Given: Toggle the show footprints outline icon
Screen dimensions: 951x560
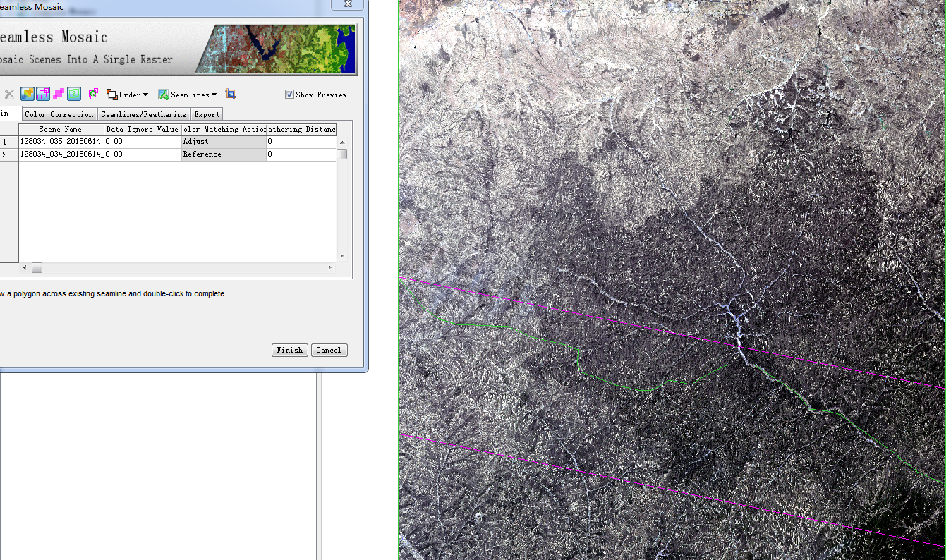Looking at the screenshot, I should pyautogui.click(x=43, y=94).
